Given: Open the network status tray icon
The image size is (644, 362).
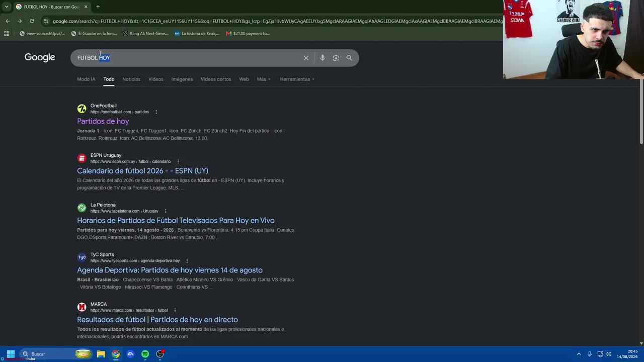Looking at the screenshot, I should coord(600,354).
